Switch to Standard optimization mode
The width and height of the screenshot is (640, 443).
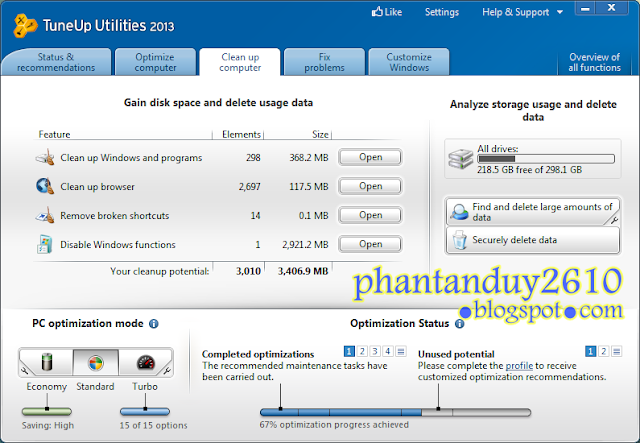click(x=96, y=362)
